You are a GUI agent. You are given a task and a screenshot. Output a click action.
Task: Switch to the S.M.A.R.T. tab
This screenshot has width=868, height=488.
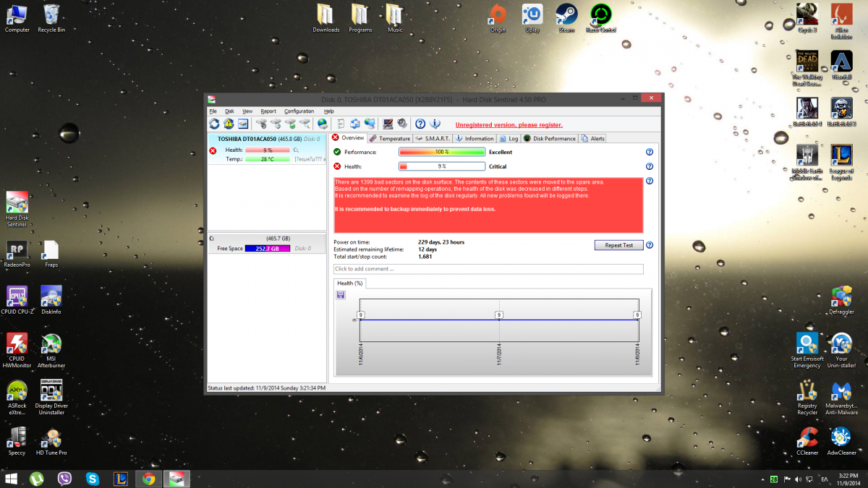(x=433, y=138)
